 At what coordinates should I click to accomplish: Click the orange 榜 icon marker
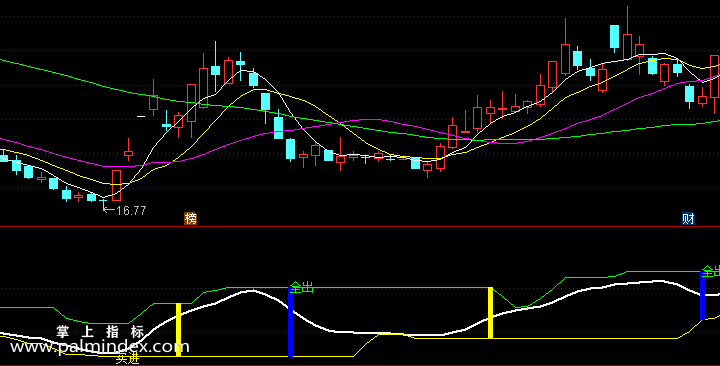tap(191, 219)
